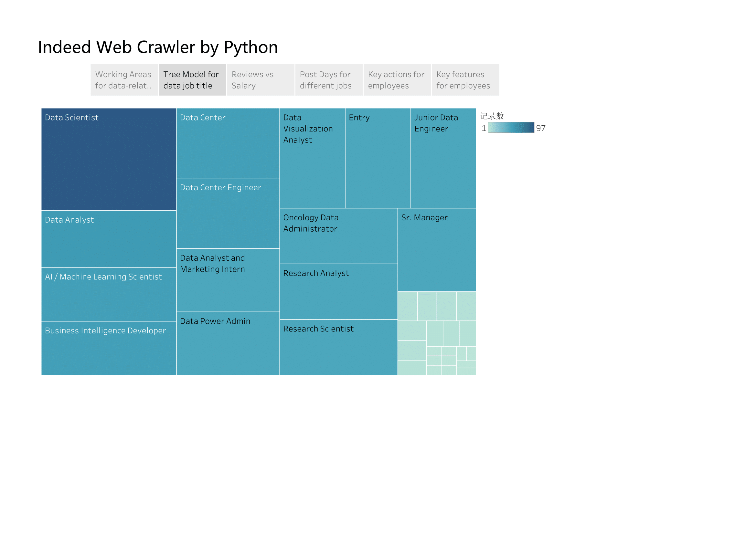Select the Entry treemap block
Image resolution: width=756 pixels, height=534 pixels.
coord(378,158)
